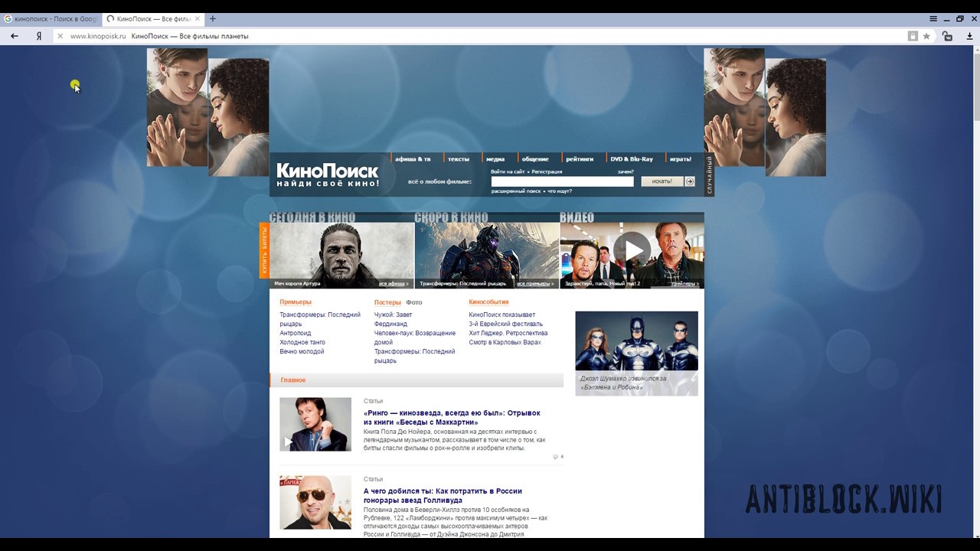The image size is (980, 551).
Task: Open 'Хит Леджер. Ретроспектива' link
Action: 508,333
